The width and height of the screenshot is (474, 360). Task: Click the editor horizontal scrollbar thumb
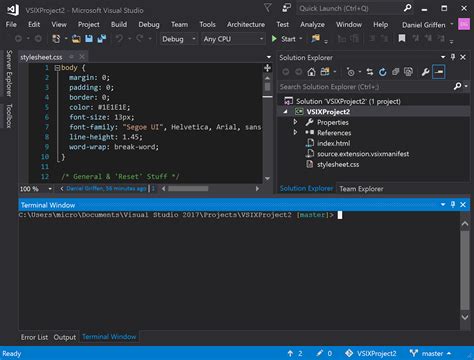pos(188,189)
